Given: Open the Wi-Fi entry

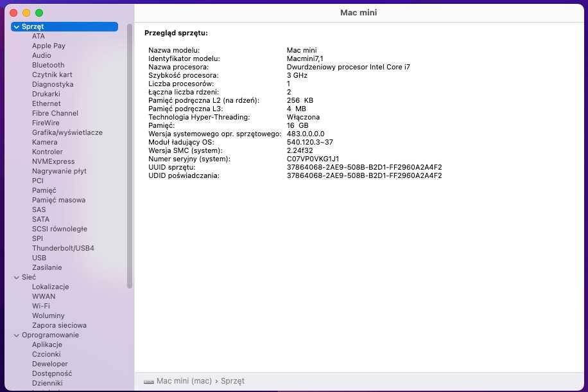Looking at the screenshot, I should click(x=41, y=306).
